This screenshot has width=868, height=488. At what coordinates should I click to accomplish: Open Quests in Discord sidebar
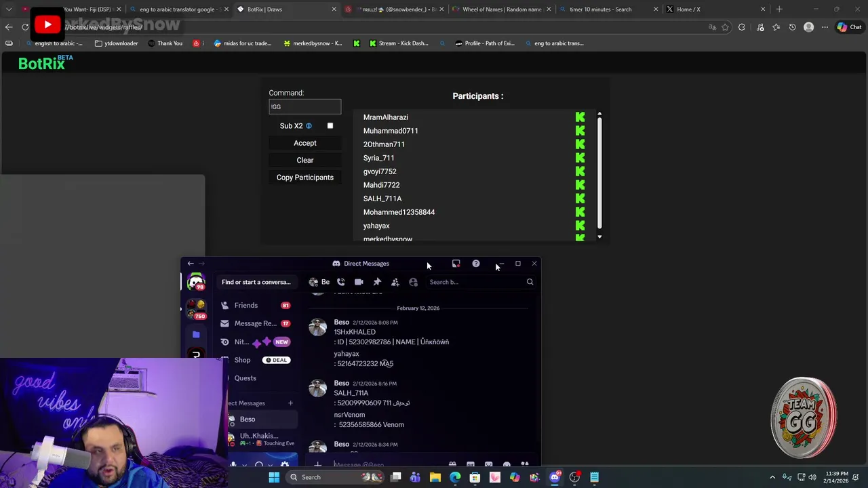coord(255,378)
